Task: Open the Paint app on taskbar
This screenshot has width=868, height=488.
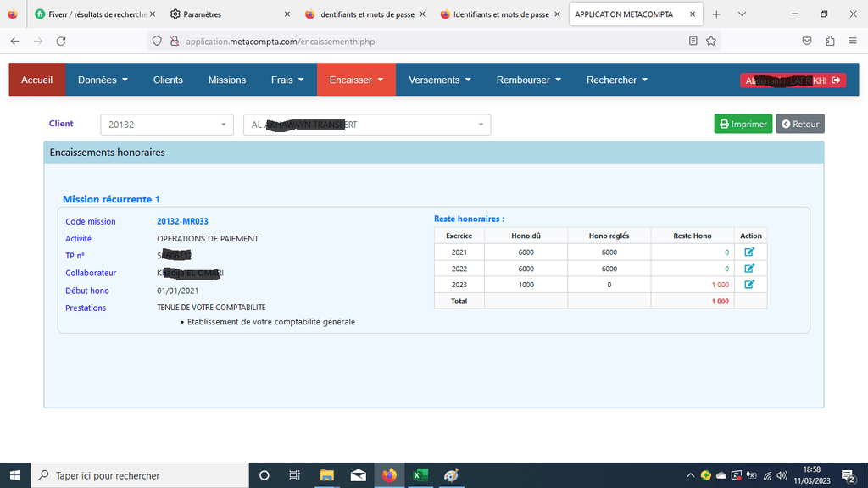Action: pyautogui.click(x=451, y=475)
